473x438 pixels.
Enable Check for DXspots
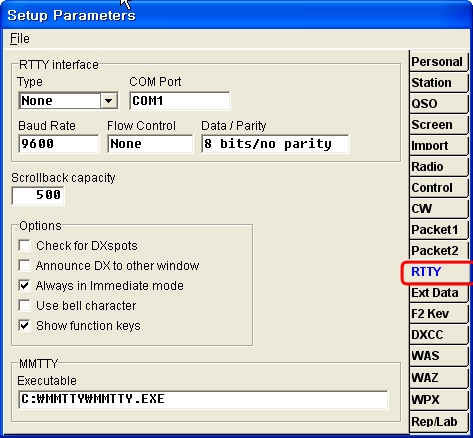point(25,246)
